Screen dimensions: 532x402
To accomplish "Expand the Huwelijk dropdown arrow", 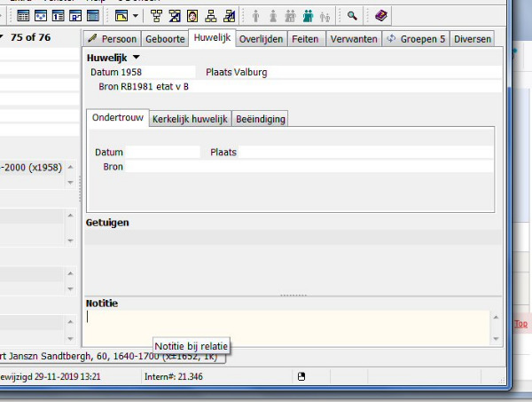I will (x=137, y=58).
